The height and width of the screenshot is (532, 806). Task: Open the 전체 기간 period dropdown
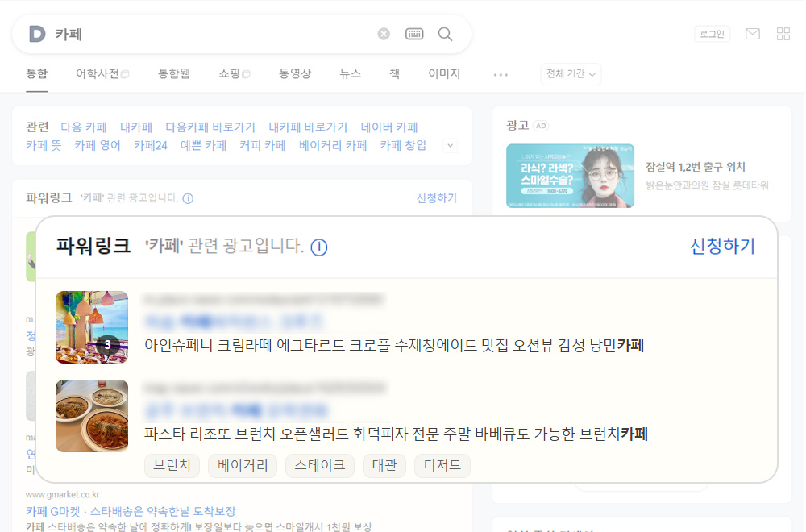(x=571, y=74)
